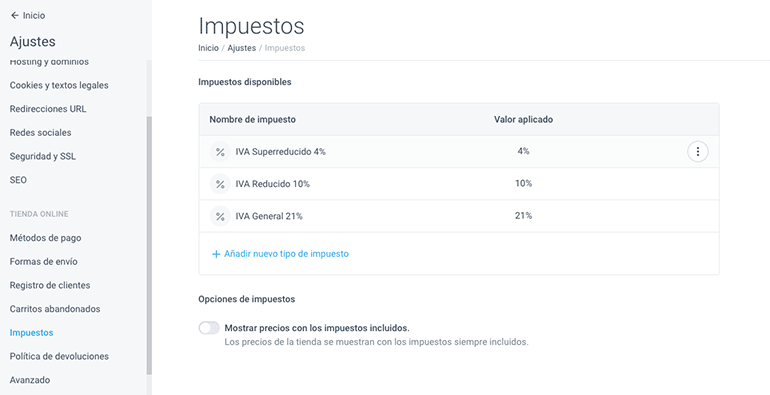
Task: Click the plus icon to add tax type
Action: click(x=216, y=254)
